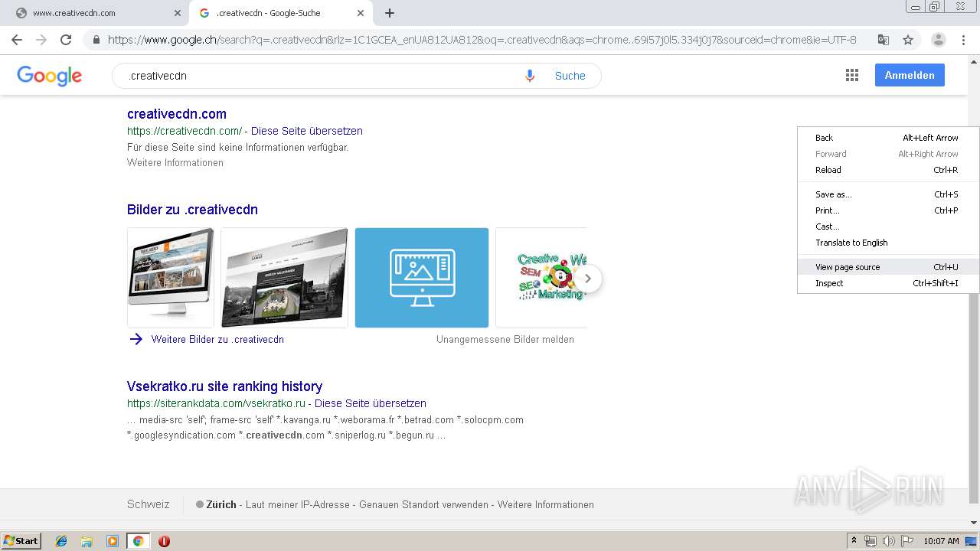Open the Chrome three-dot menu
Screen dimensions: 980x551
(x=964, y=40)
